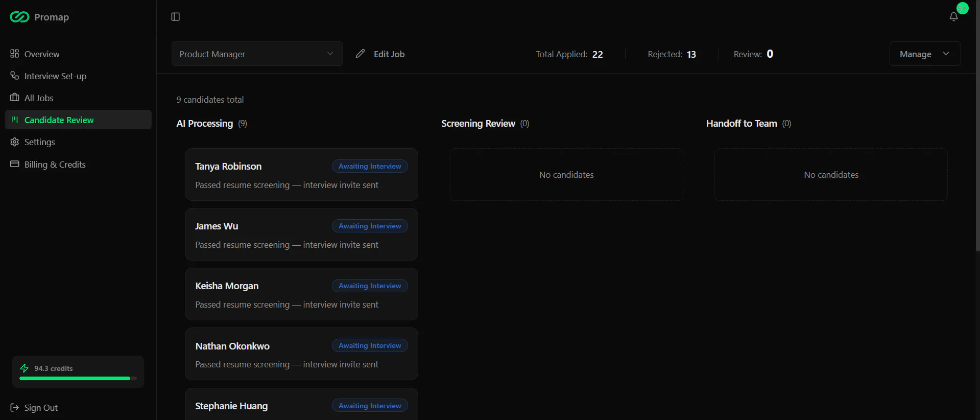Click the 9 candidates total text
This screenshot has height=420, width=980.
(210, 100)
